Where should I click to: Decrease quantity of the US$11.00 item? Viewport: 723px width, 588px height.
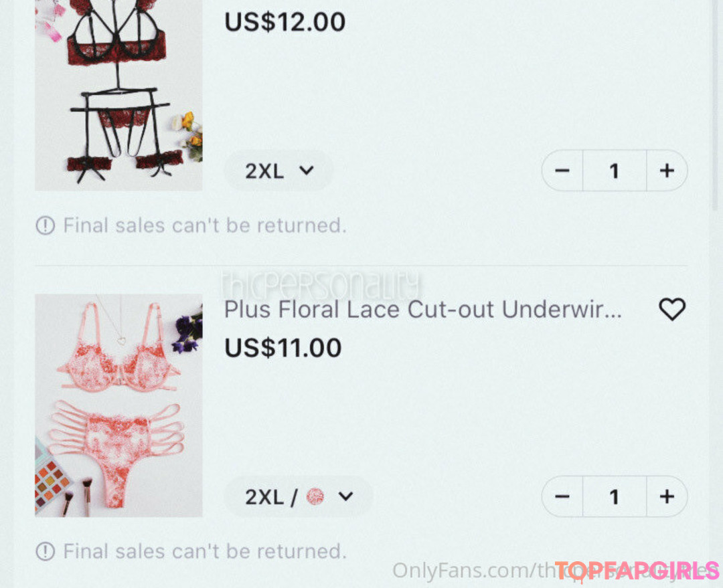(x=562, y=496)
